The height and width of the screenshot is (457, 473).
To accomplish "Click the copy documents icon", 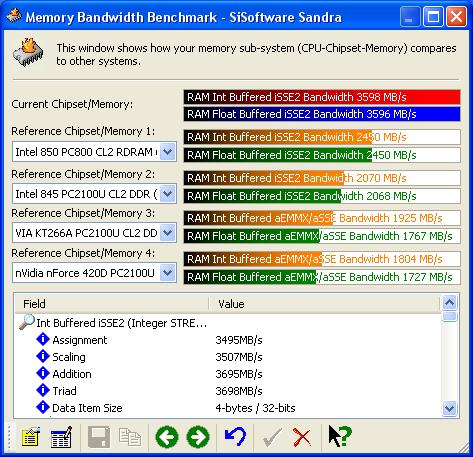I will tap(130, 437).
